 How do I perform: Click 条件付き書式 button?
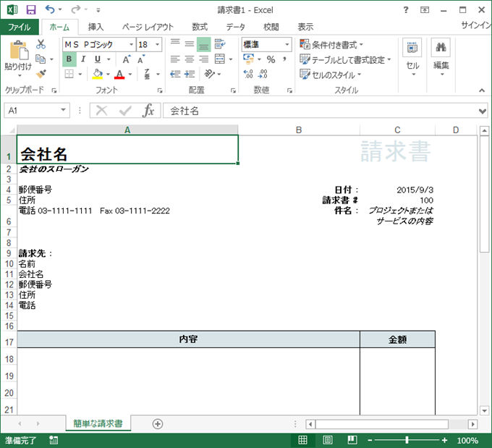[331, 45]
